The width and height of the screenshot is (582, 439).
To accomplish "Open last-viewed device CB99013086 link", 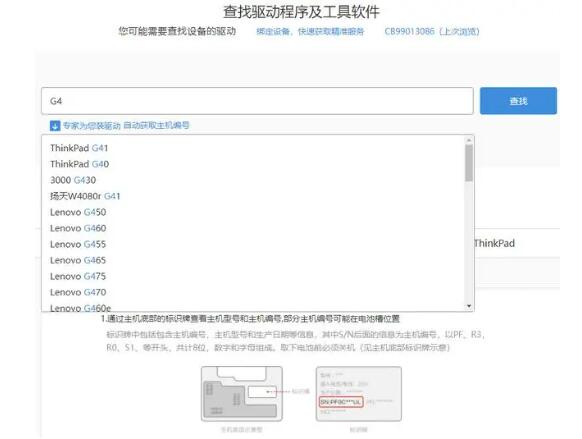I will point(432,31).
